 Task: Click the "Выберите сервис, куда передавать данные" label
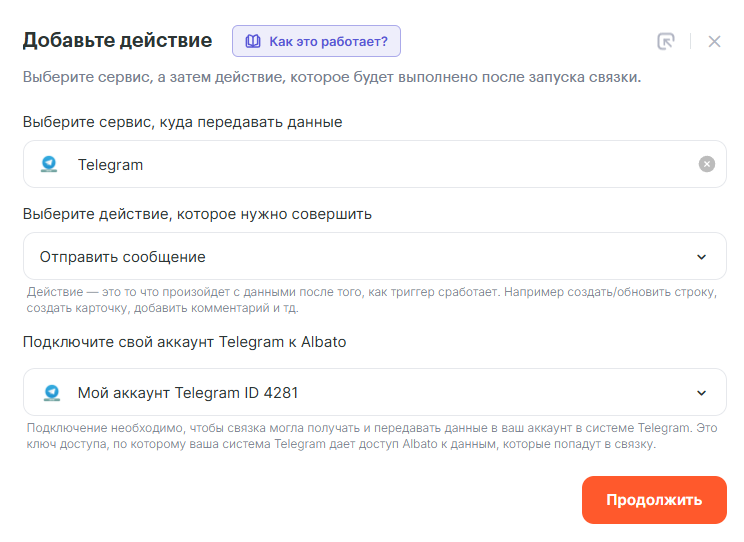(x=182, y=122)
